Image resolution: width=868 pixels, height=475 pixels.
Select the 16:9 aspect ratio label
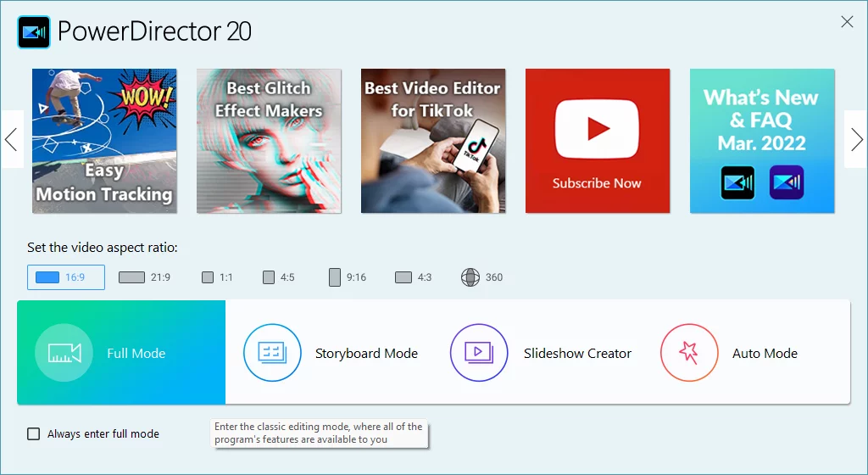75,277
